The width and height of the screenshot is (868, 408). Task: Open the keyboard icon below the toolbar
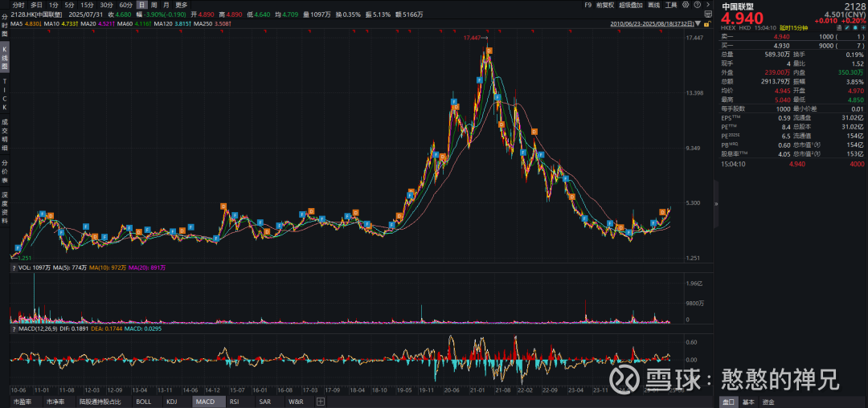pos(708,14)
